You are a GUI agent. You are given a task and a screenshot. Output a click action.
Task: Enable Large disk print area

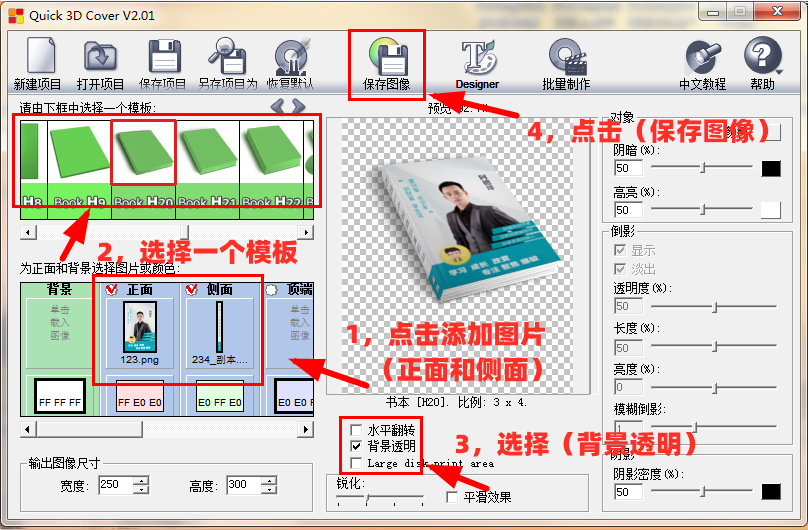coord(356,463)
